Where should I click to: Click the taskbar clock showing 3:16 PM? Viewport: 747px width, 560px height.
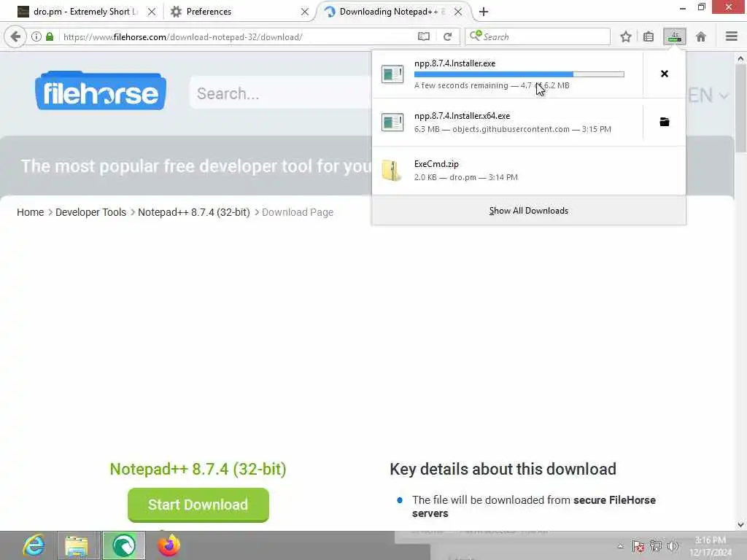click(710, 546)
